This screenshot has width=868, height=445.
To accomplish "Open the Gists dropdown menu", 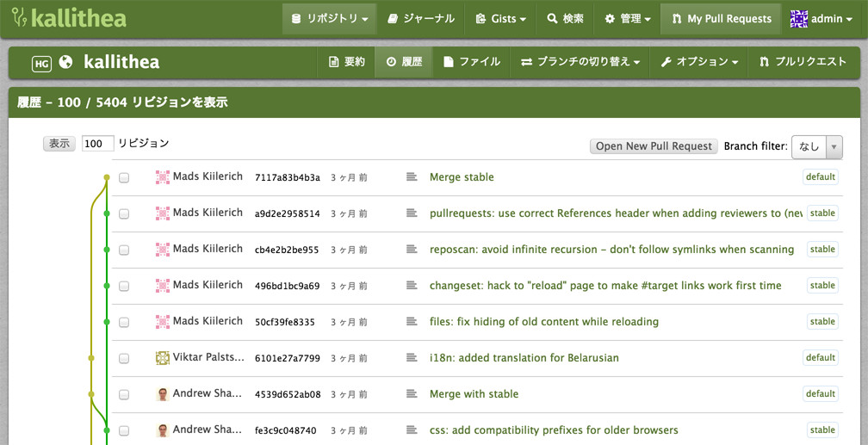I will click(x=500, y=19).
